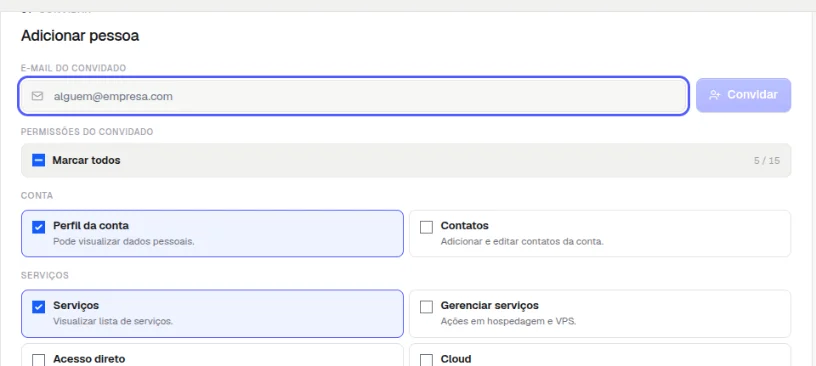Screen dimensions: 816x366
Task: Click the 5 / 15 permissions counter
Action: (x=767, y=160)
